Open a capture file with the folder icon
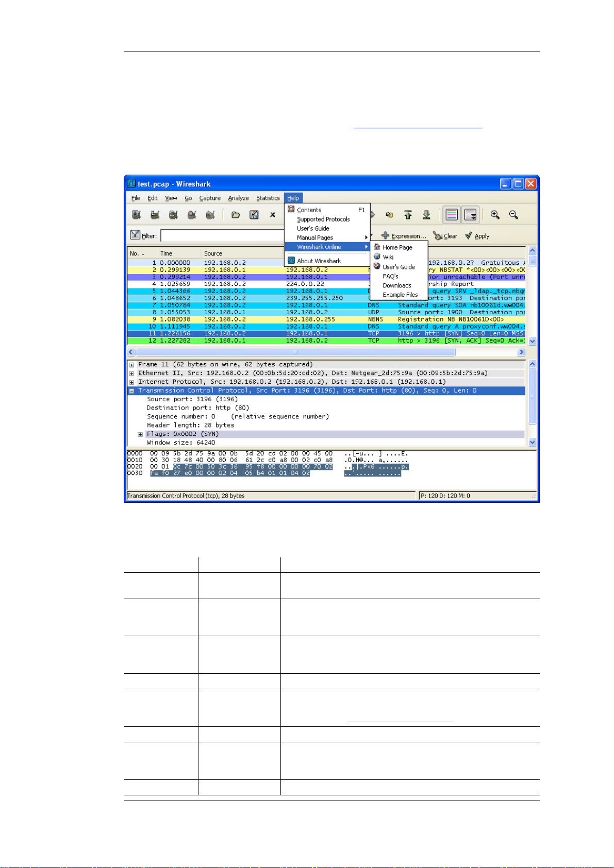 [236, 215]
